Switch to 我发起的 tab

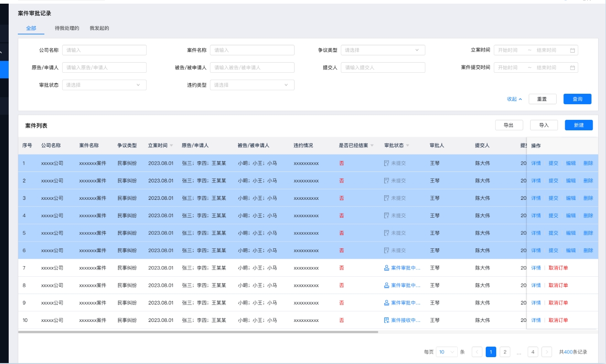(x=99, y=28)
